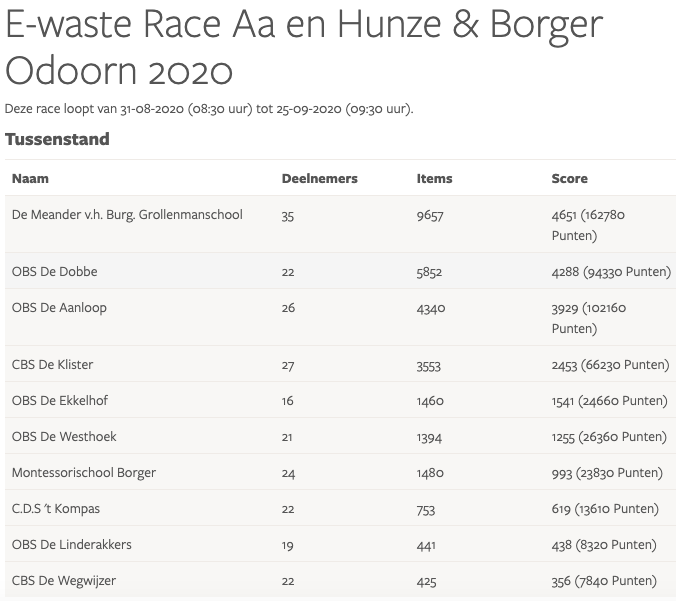
Task: Select De Meander v.h. Burg. Grollenmanschool name
Action: click(127, 214)
